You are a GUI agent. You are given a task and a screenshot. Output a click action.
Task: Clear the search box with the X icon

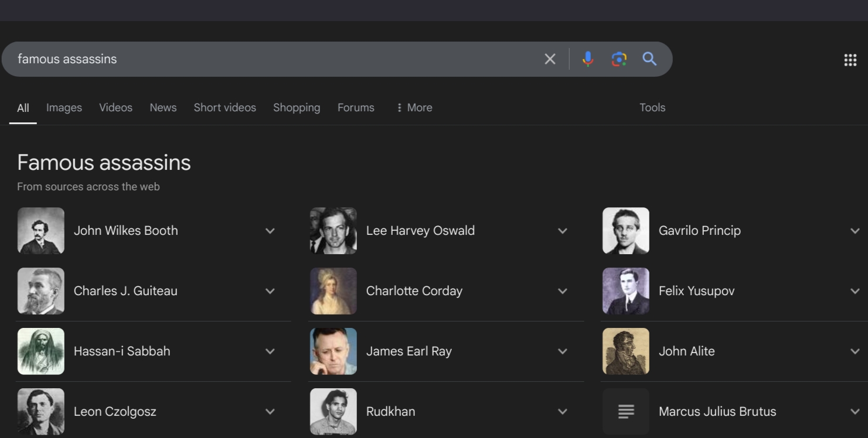tap(550, 59)
